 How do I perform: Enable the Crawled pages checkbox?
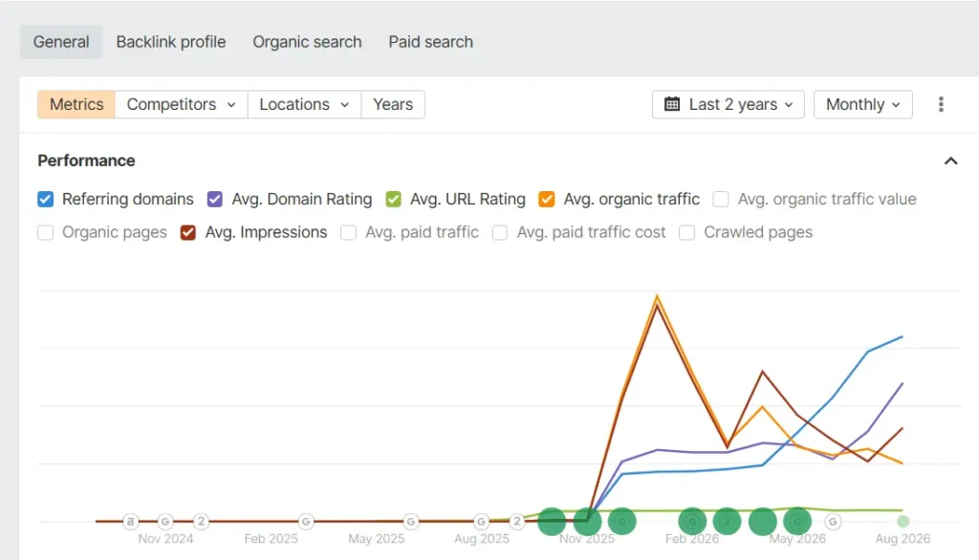point(686,232)
